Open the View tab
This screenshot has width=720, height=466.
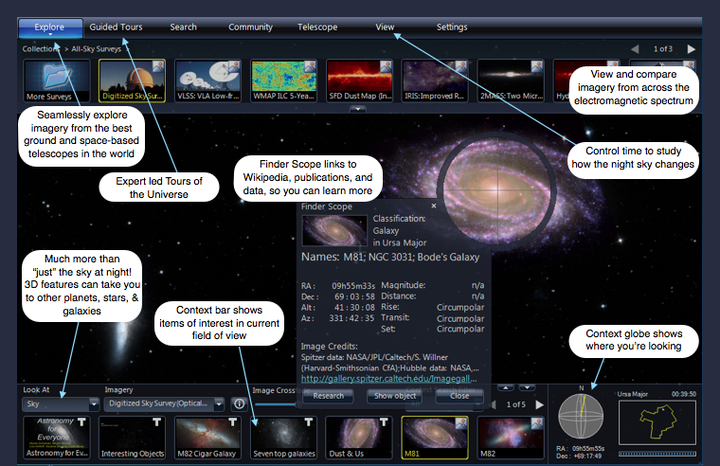pos(385,27)
